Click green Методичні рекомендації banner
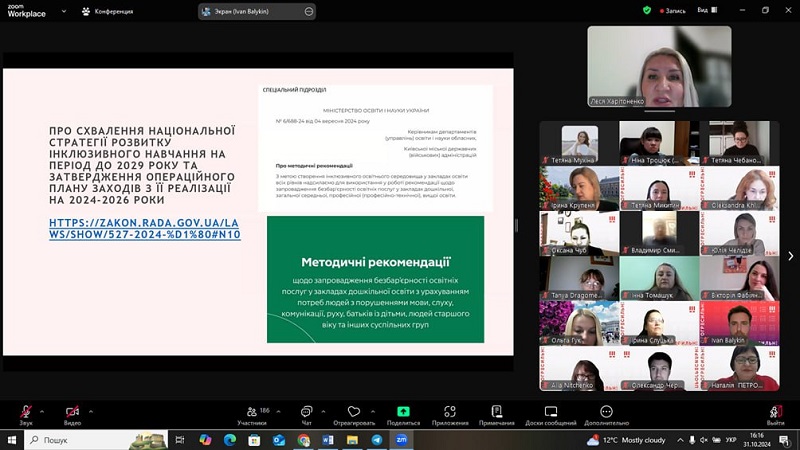The height and width of the screenshot is (450, 800). coord(376,279)
